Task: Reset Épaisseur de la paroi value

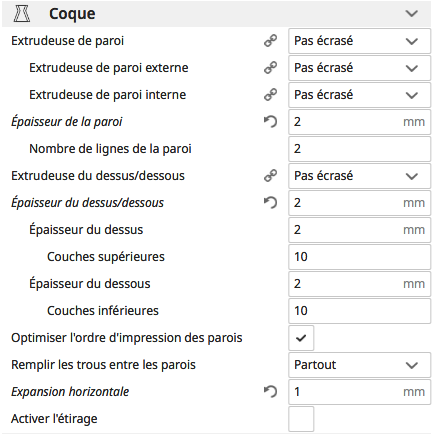Action: coord(270,122)
